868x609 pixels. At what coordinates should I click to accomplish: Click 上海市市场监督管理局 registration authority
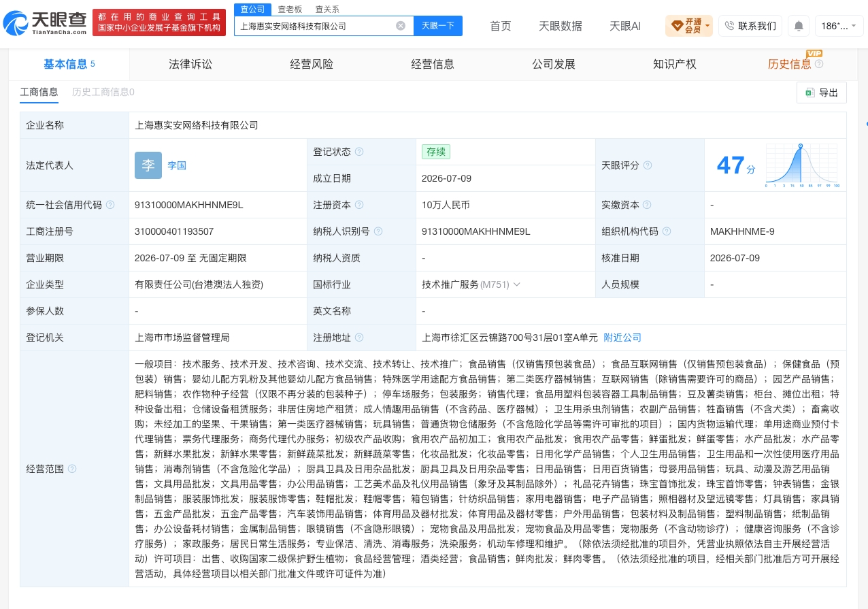point(182,338)
